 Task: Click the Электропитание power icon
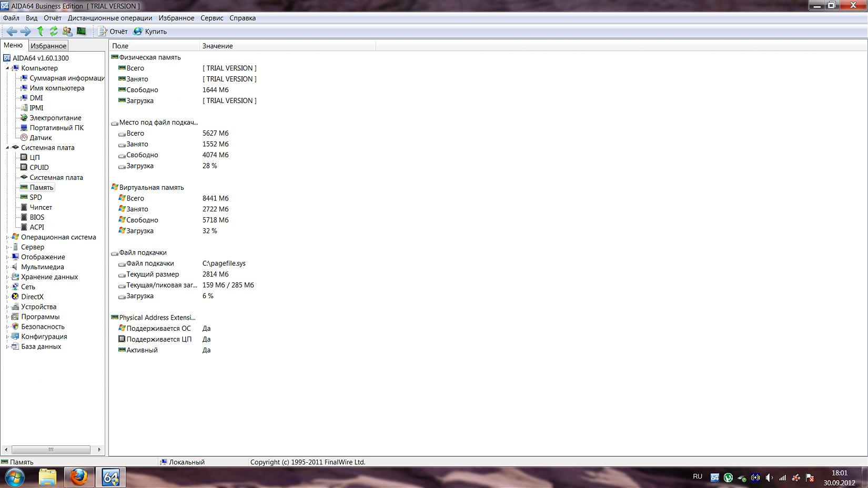click(24, 118)
